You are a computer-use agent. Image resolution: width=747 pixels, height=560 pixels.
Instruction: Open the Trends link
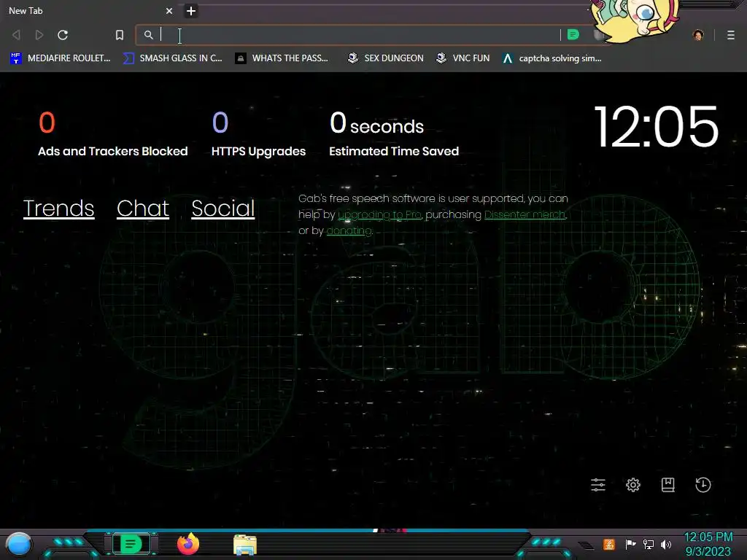58,209
